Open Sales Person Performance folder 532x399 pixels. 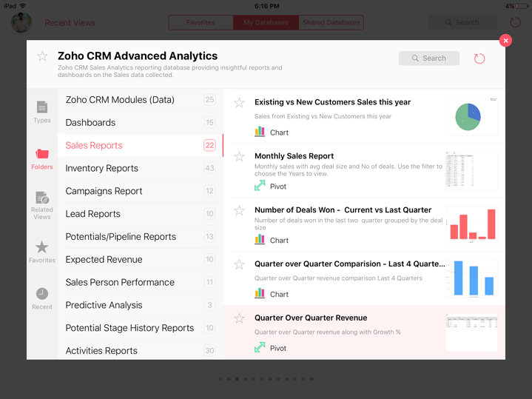pyautogui.click(x=141, y=282)
